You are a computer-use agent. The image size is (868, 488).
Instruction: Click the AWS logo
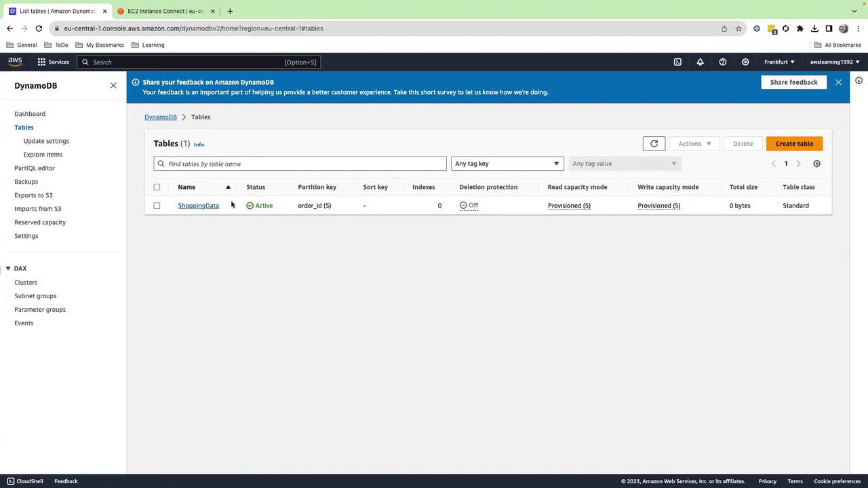click(x=15, y=62)
